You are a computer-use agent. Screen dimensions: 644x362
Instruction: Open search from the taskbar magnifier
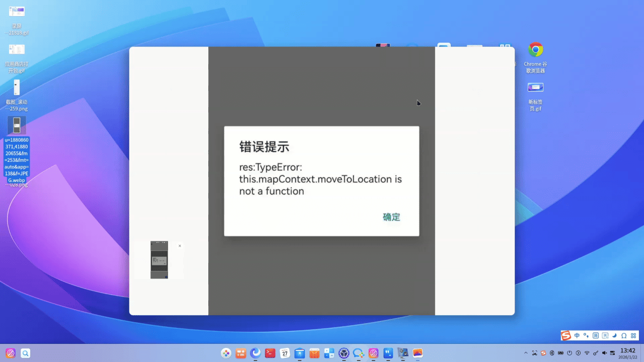26,353
